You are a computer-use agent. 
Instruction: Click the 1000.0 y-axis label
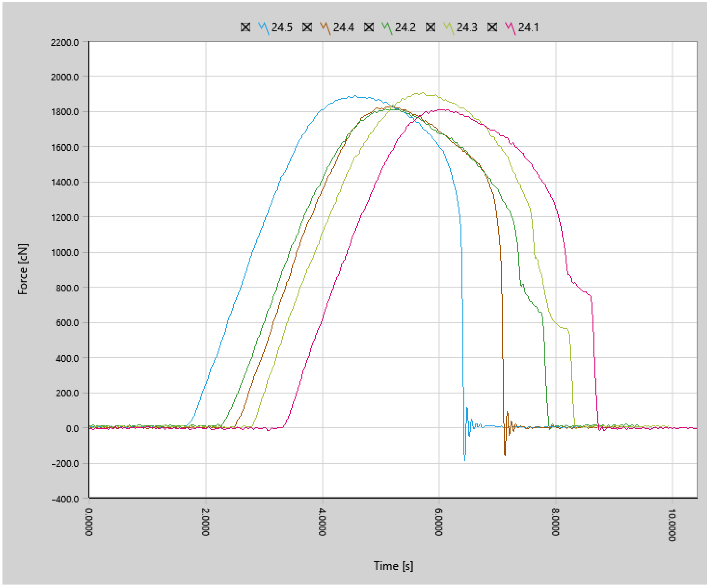[x=65, y=253]
